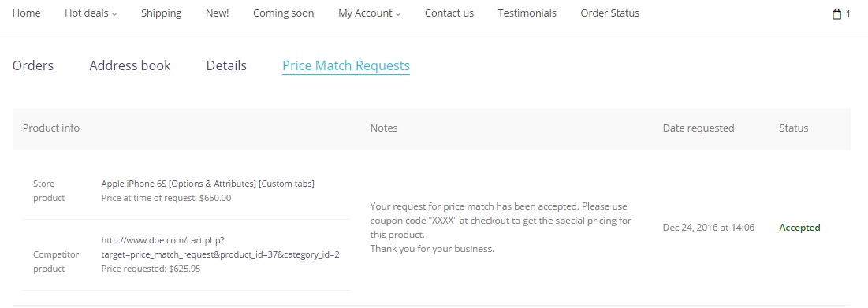Image resolution: width=868 pixels, height=308 pixels.
Task: Go to the Home menu item
Action: (x=27, y=13)
